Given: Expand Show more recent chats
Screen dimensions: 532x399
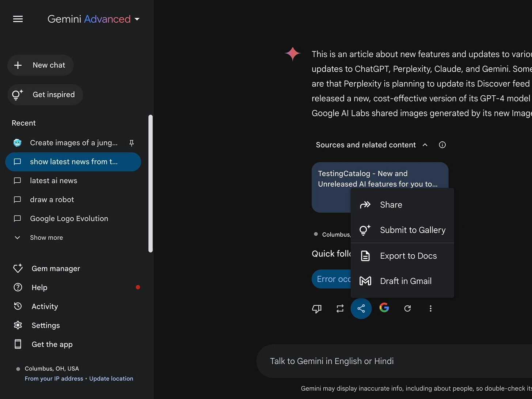Looking at the screenshot, I should pyautogui.click(x=39, y=237).
